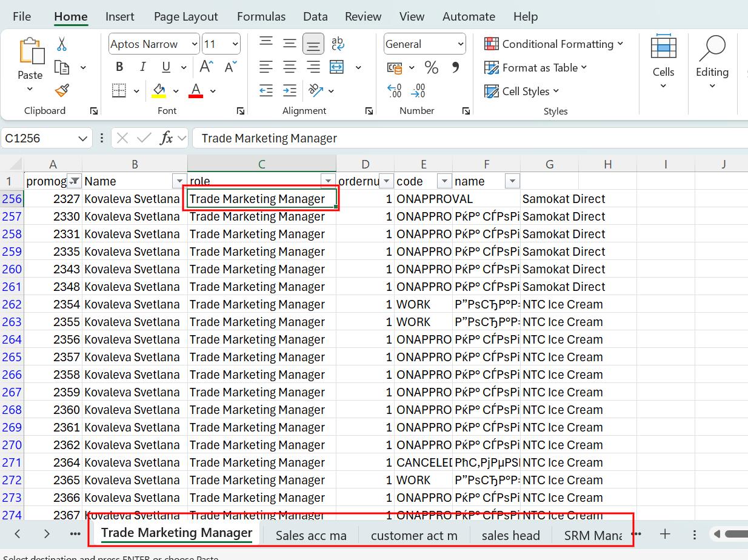Select column D header
This screenshot has width=748, height=560.
pyautogui.click(x=366, y=164)
